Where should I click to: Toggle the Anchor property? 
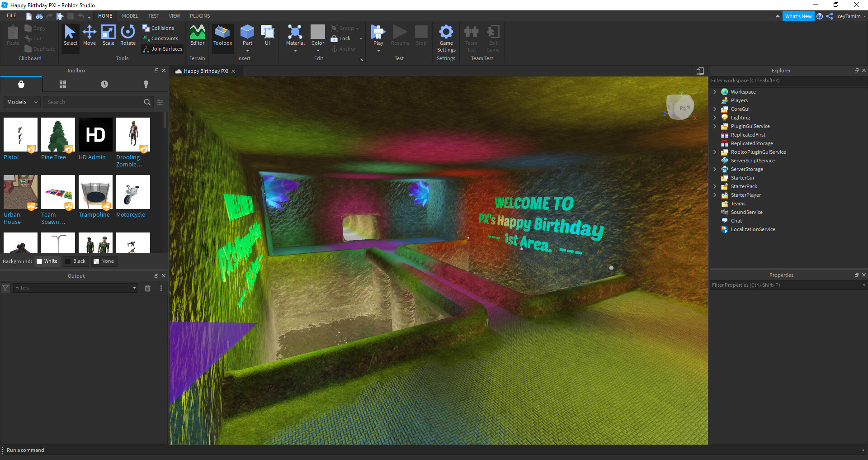click(x=344, y=49)
